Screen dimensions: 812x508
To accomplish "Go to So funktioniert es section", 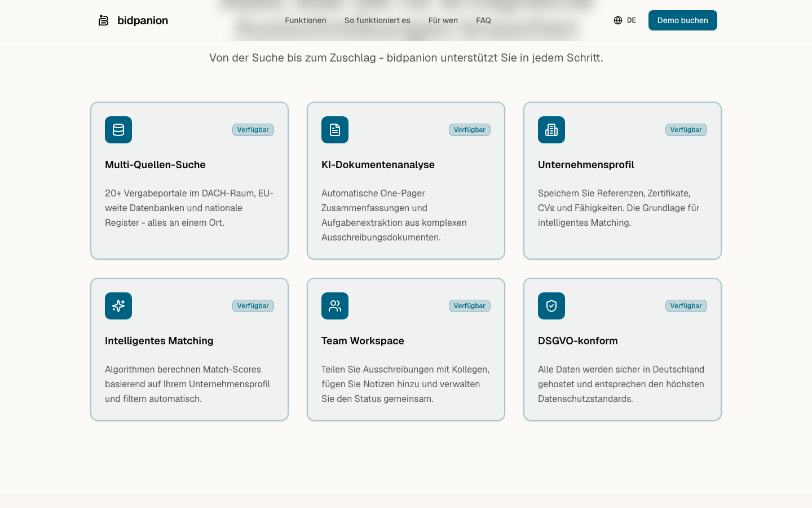I will (377, 20).
